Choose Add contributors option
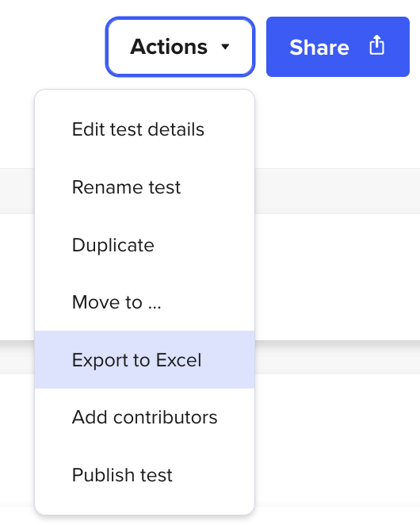 tap(144, 417)
